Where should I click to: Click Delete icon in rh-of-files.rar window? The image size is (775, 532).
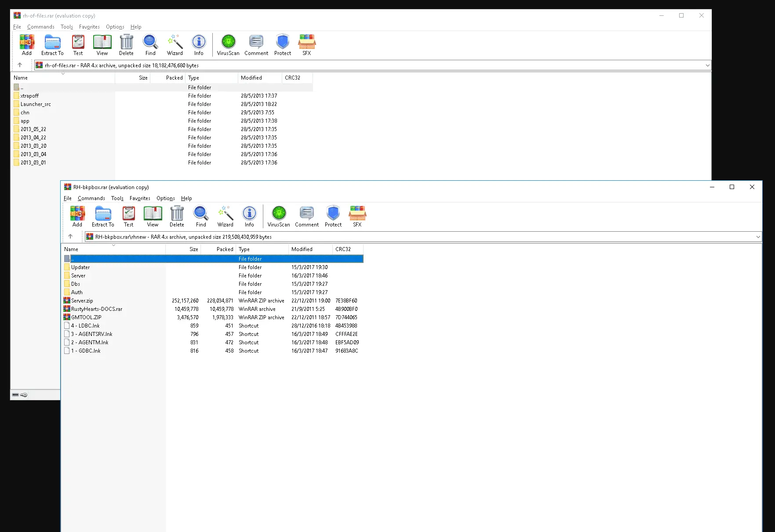coord(126,45)
